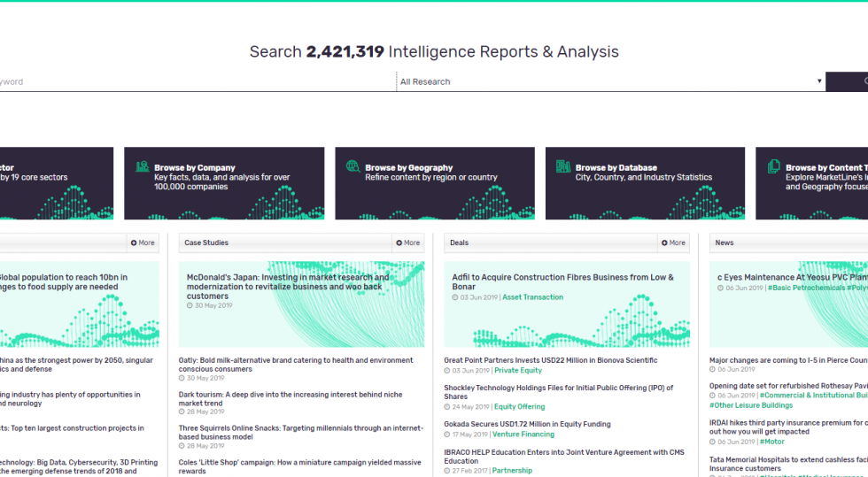
Task: Click the #Commercial & Institutional hashtag
Action: tap(814, 396)
